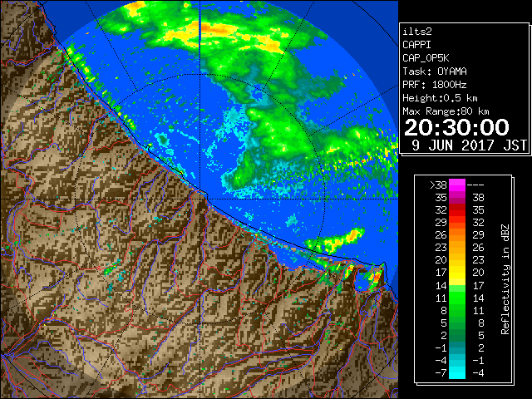Viewport: 532px width, 399px height.
Task: Pick the cyan -7 to -4 dBZ band
Action: [x=457, y=372]
